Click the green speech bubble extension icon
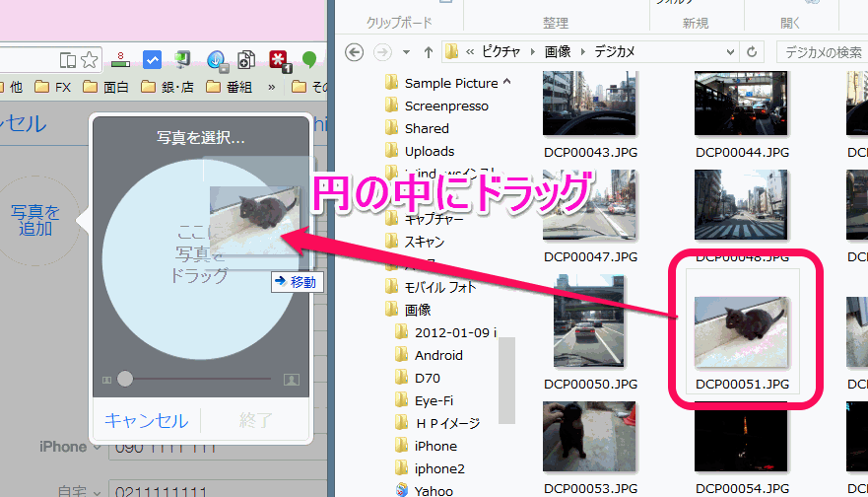 pos(310,60)
